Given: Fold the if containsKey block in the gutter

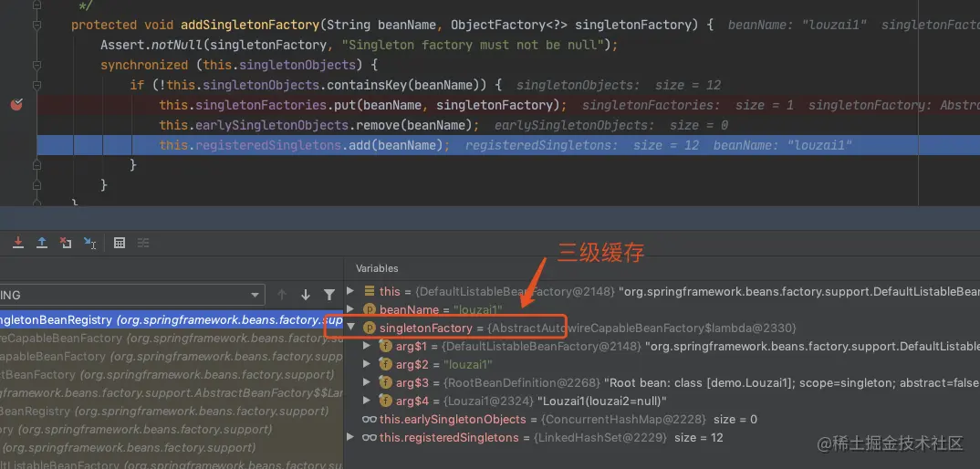Looking at the screenshot, I should (36, 85).
